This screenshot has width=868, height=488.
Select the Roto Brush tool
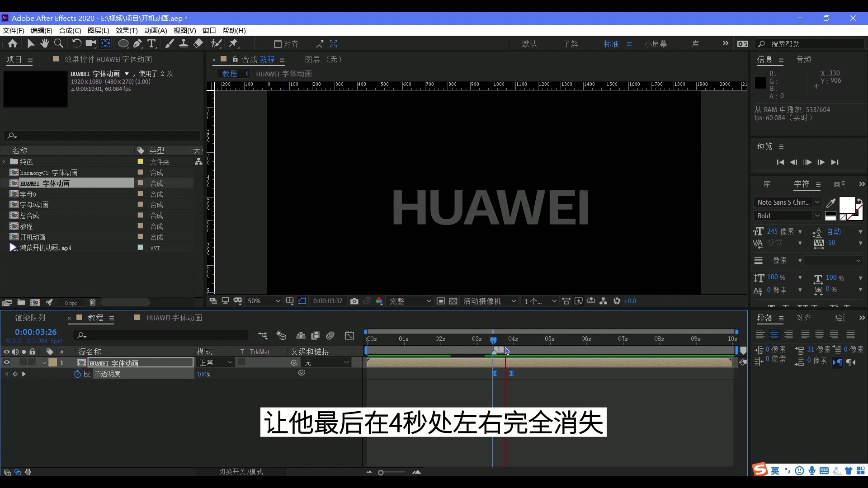[x=217, y=43]
